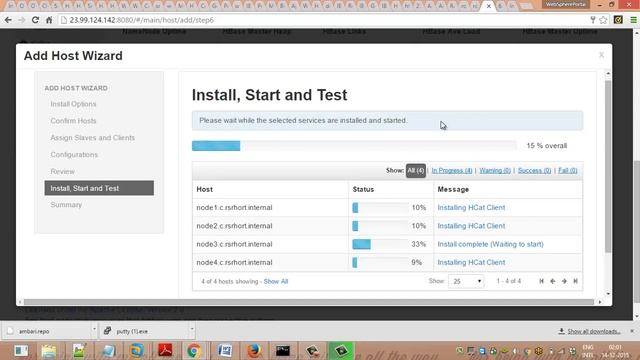The image size is (640, 360).
Task: Click the yellow extension icon beside star
Action: pos(618,20)
